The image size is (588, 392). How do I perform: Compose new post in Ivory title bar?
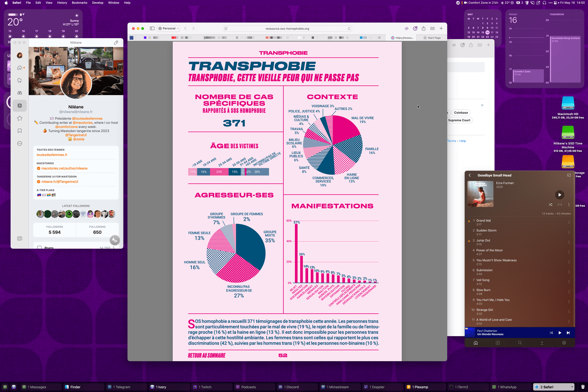click(116, 42)
